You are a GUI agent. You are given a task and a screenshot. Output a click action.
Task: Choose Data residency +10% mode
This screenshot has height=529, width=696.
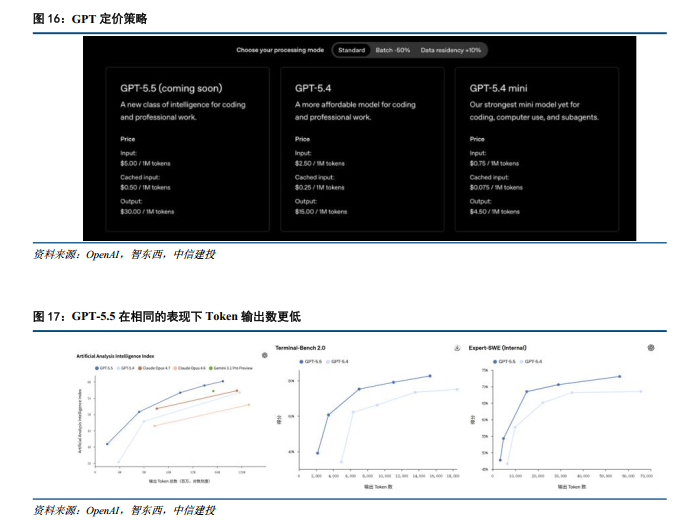tap(451, 50)
